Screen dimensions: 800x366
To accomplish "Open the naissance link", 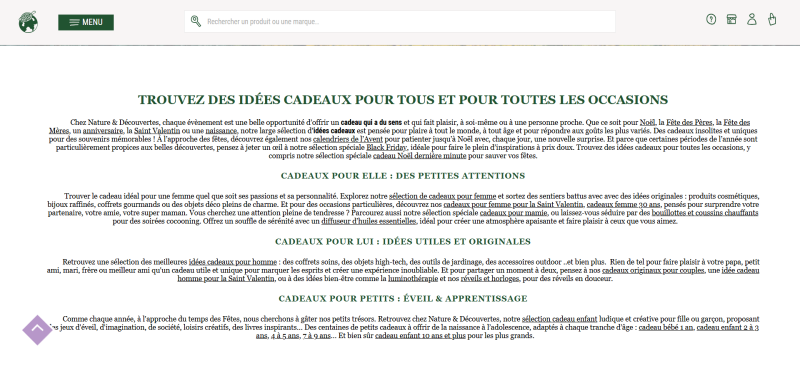I will [x=221, y=131].
